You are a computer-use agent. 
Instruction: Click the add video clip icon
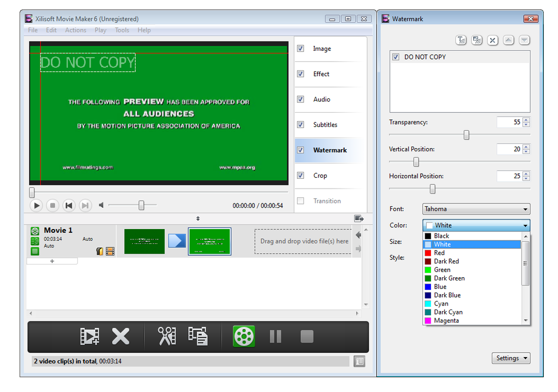pos(89,336)
